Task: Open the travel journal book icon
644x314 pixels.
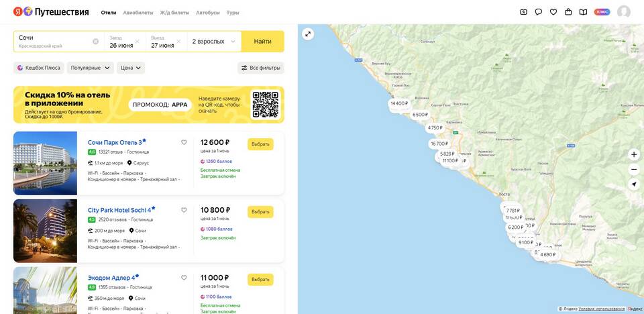Action: click(583, 12)
